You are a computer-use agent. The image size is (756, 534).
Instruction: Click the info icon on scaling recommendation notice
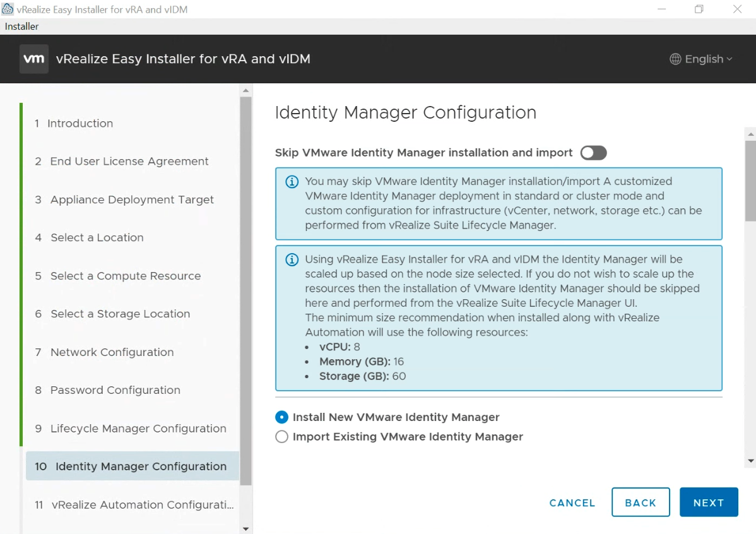291,259
